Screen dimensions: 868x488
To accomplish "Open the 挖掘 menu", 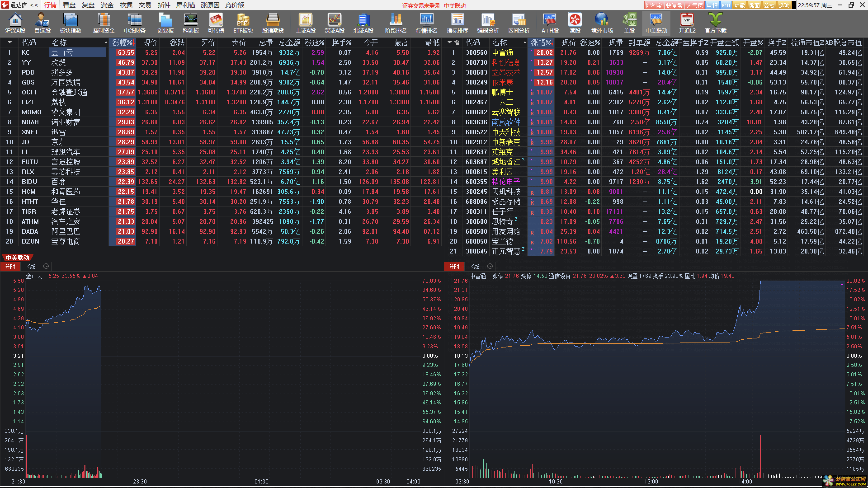I will click(126, 5).
